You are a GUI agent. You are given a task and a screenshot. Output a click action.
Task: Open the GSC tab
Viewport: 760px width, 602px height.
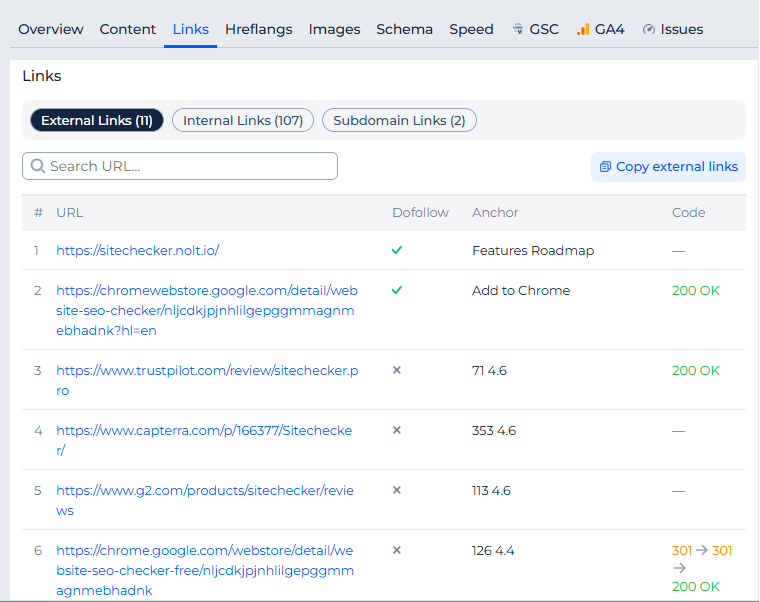536,29
